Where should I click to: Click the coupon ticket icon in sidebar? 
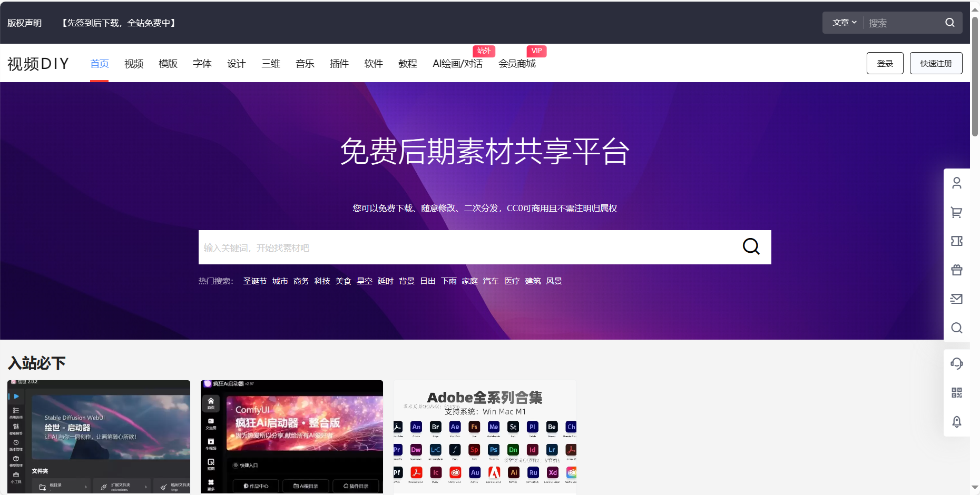click(956, 241)
